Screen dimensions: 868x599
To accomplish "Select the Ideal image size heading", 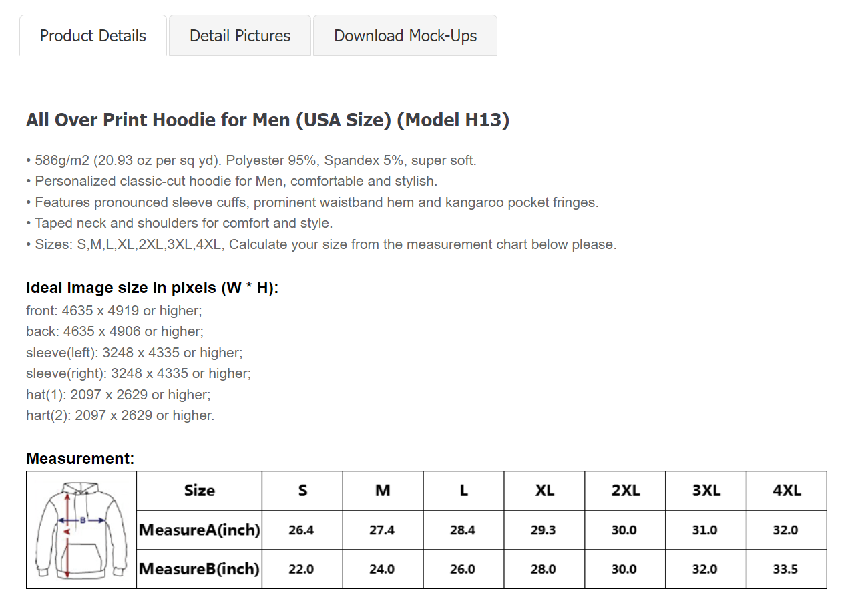I will click(152, 287).
